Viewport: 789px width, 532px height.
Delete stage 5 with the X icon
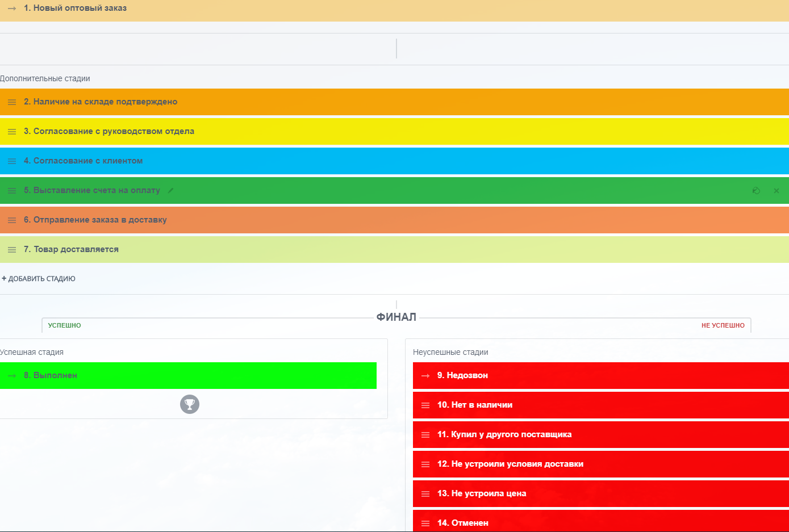pos(777,191)
